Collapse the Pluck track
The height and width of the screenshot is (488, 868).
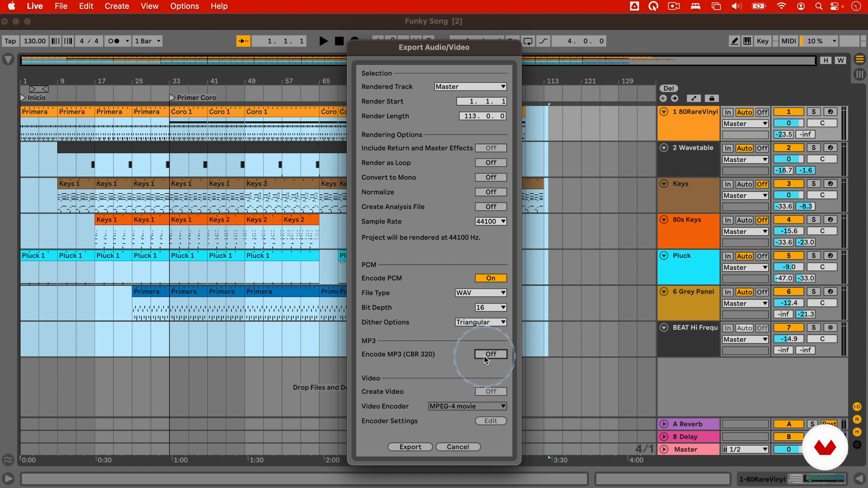pos(664,256)
